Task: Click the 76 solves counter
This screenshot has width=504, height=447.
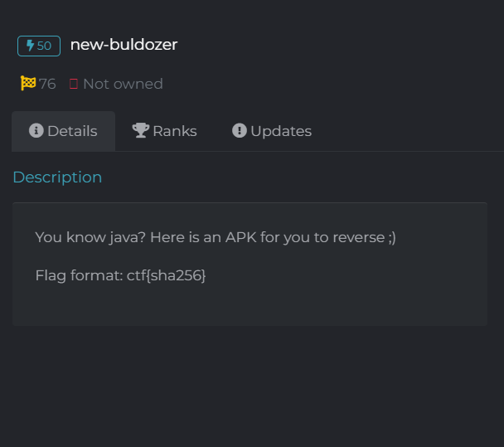Action: point(47,84)
